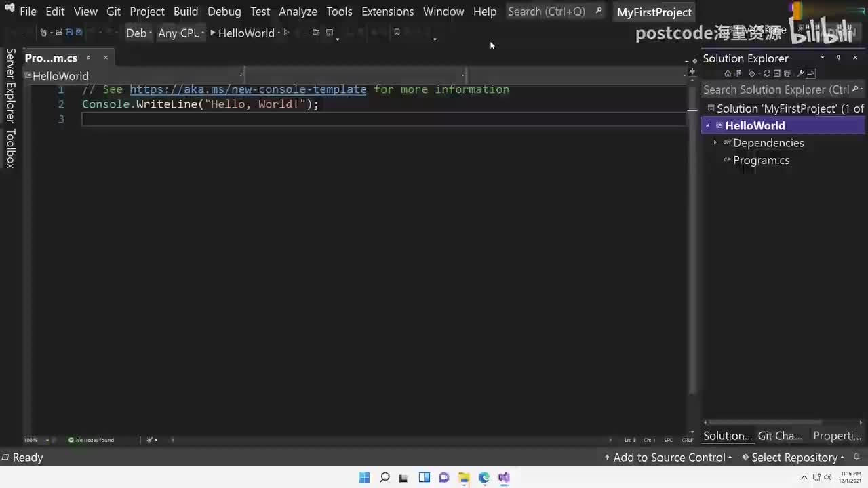Select the Pro...m.cs editor tab
This screenshot has width=868, height=488.
point(52,58)
